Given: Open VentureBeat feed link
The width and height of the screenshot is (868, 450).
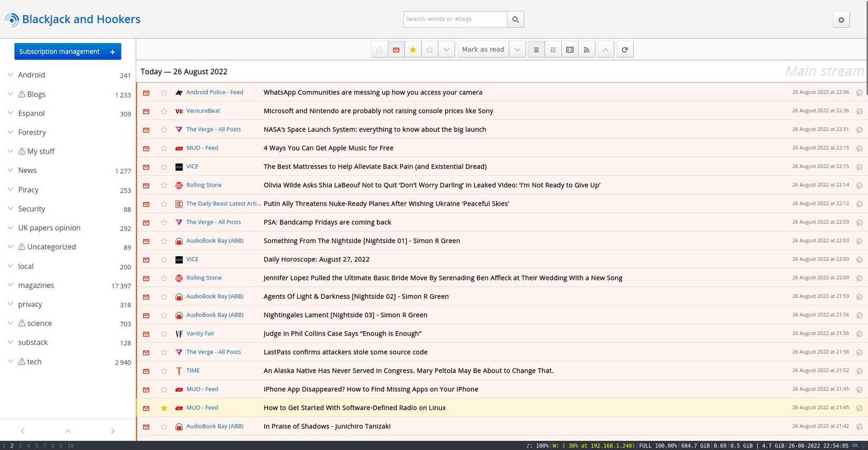Looking at the screenshot, I should point(203,111).
